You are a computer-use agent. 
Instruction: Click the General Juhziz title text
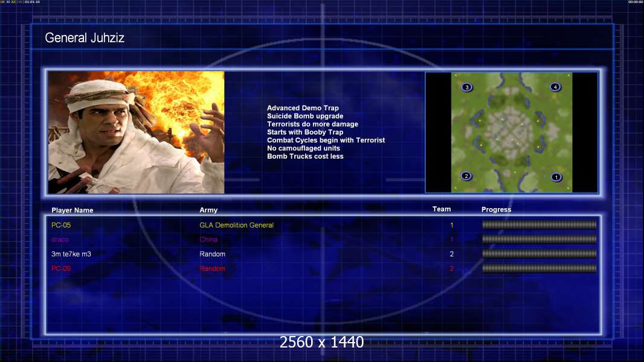85,38
